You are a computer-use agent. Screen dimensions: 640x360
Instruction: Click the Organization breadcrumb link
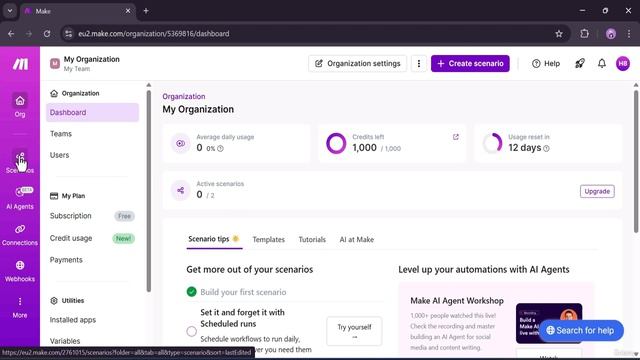tap(184, 97)
